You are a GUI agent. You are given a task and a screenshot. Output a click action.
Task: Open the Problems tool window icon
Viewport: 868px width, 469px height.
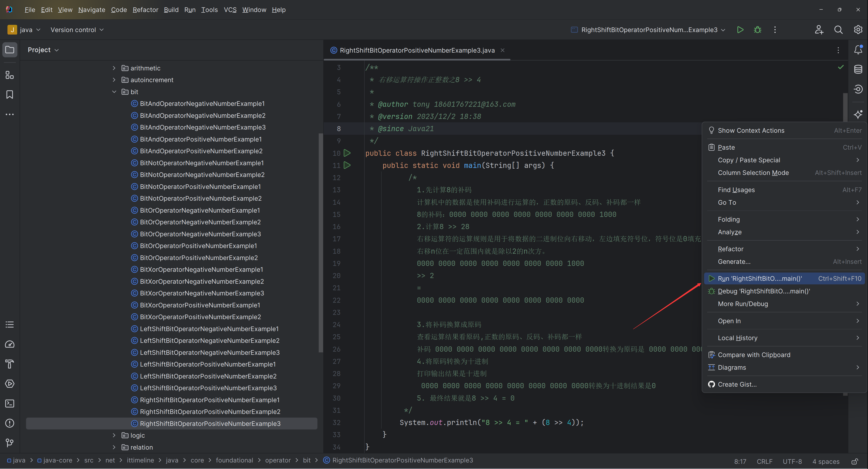pos(10,423)
